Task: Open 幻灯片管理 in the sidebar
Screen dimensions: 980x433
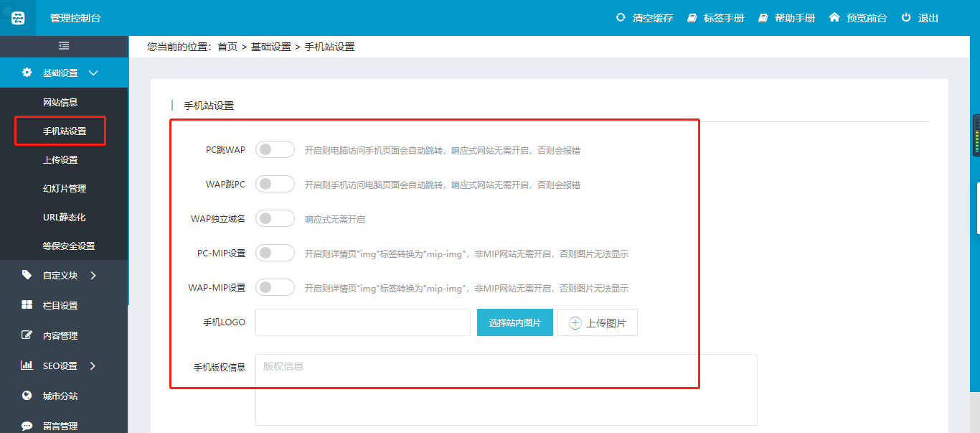Action: [65, 188]
